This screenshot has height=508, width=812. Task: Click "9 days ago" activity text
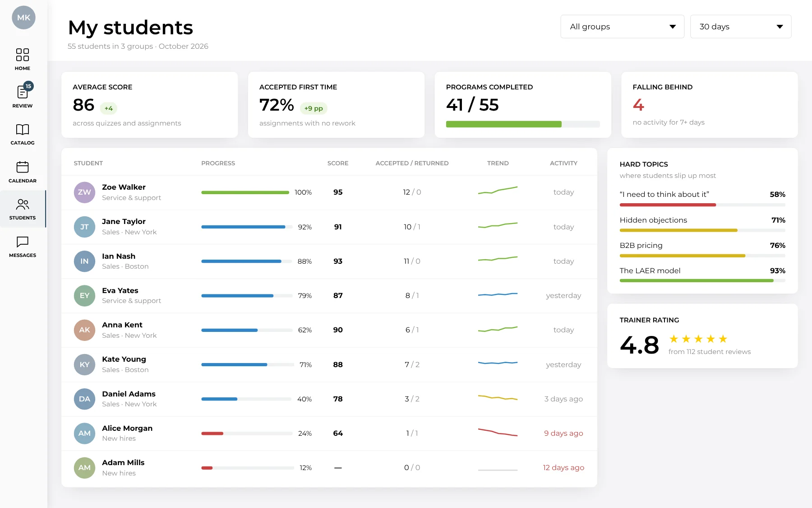(x=563, y=433)
